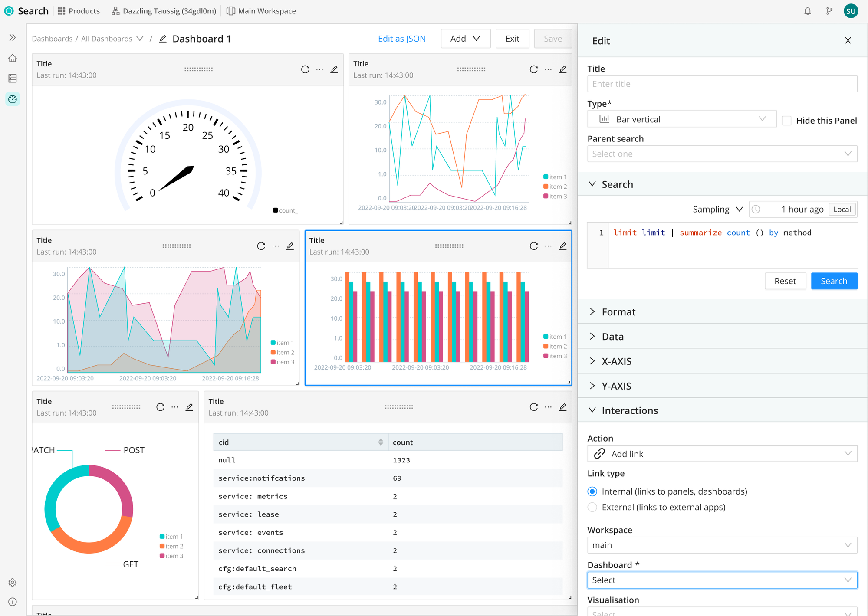The height and width of the screenshot is (616, 868).
Task: Open the home icon in left sidebar
Action: point(13,58)
